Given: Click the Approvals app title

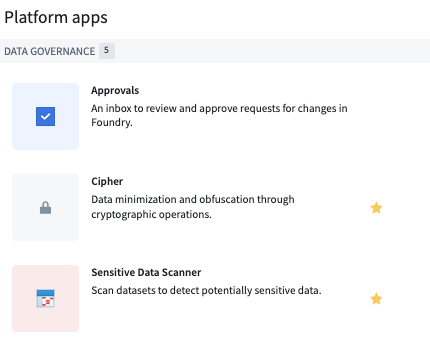Looking at the screenshot, I should tap(115, 91).
